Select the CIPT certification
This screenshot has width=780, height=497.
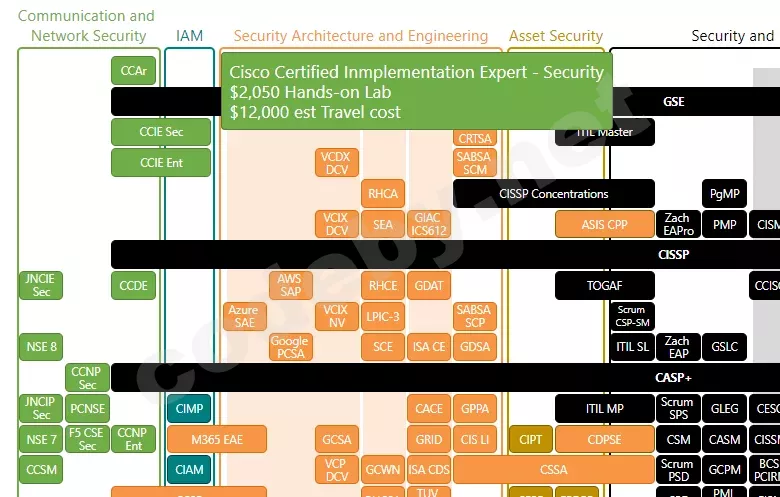(531, 439)
